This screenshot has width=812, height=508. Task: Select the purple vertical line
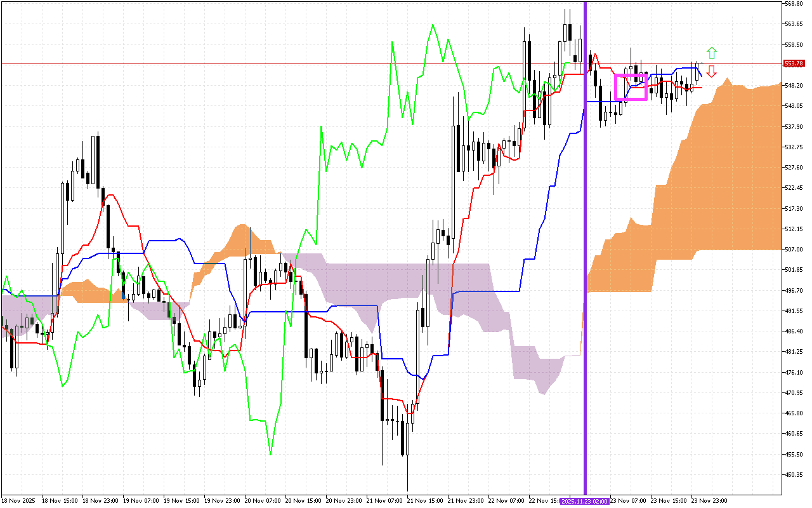[x=585, y=254]
